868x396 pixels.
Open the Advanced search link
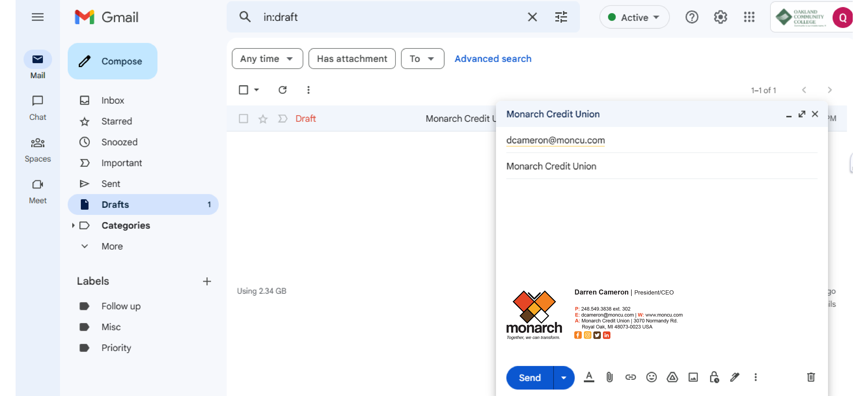(x=493, y=59)
